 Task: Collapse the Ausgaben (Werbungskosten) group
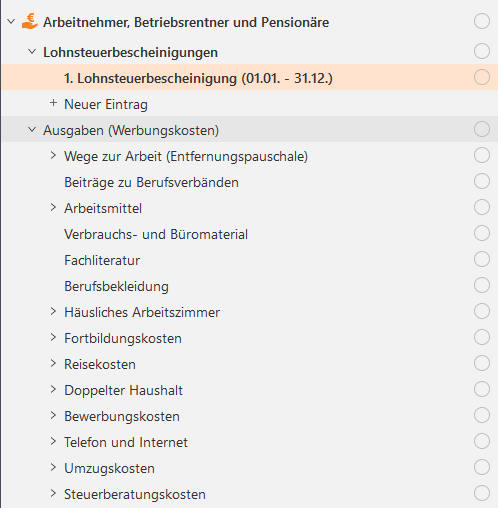click(x=32, y=130)
